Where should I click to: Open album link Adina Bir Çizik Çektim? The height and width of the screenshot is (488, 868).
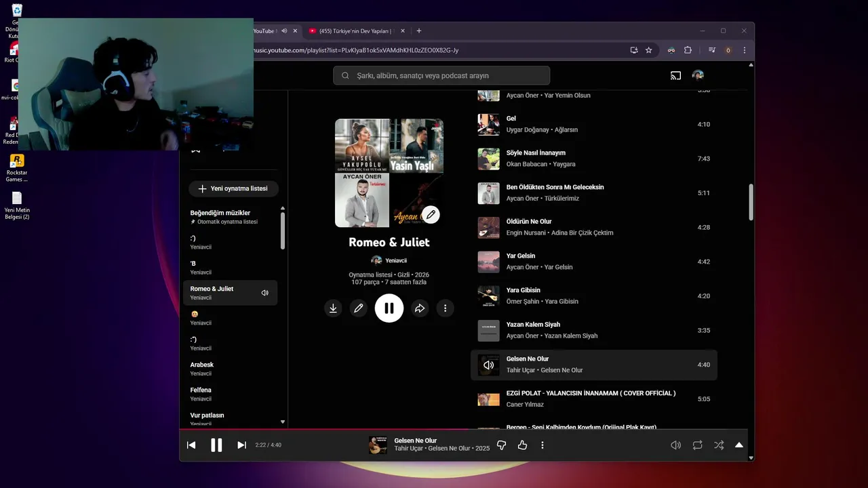583,232
